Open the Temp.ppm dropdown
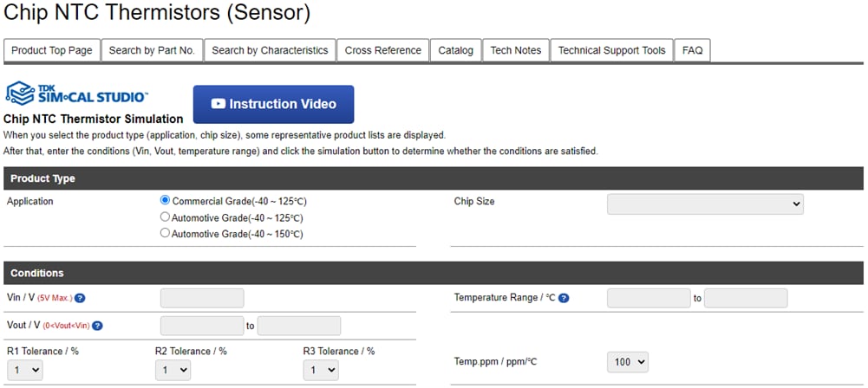 point(628,362)
